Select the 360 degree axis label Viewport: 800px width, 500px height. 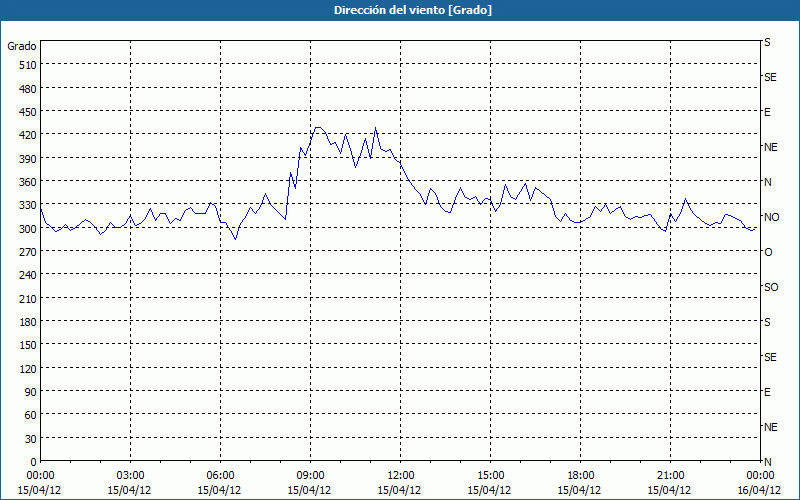click(29, 182)
